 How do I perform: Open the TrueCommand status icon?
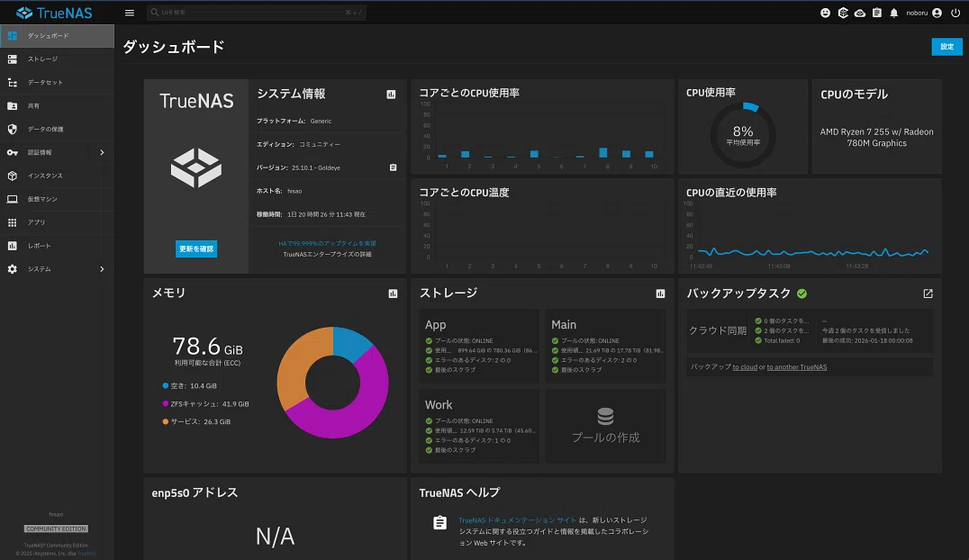click(843, 13)
